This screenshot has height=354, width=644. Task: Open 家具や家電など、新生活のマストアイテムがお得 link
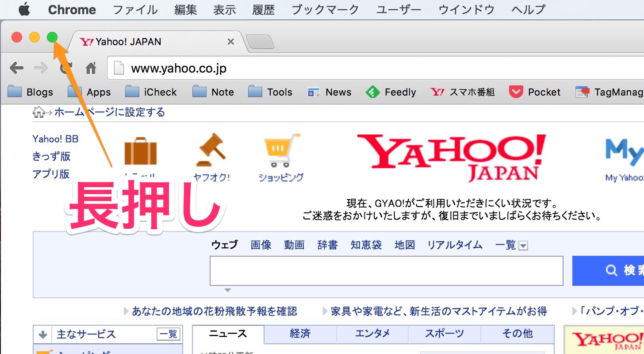tap(439, 312)
